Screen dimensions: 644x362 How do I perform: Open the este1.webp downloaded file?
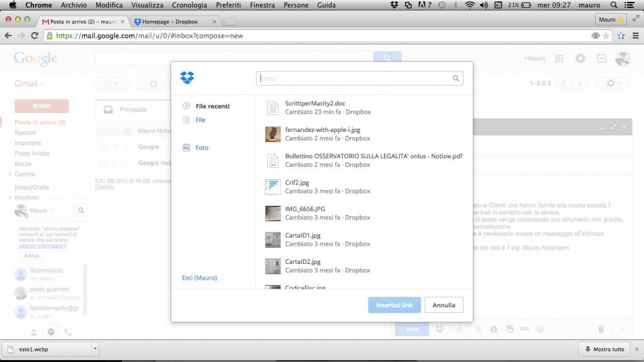(x=48, y=349)
